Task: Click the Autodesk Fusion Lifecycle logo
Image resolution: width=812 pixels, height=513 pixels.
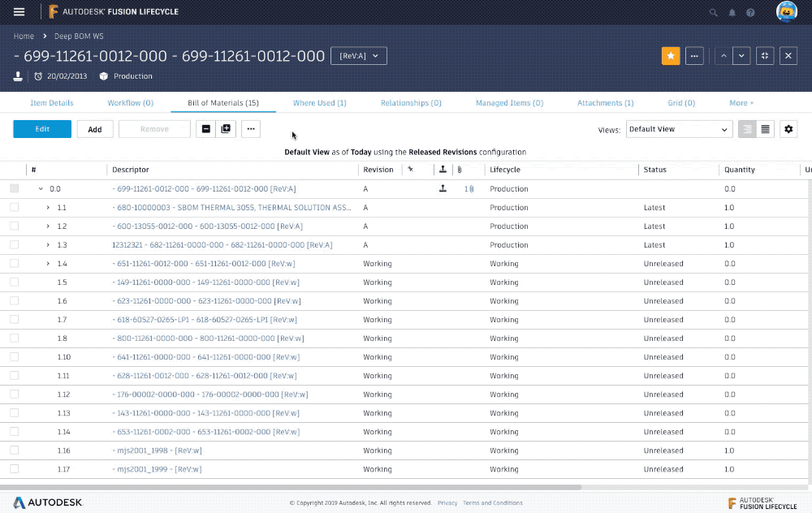Action: coord(114,11)
